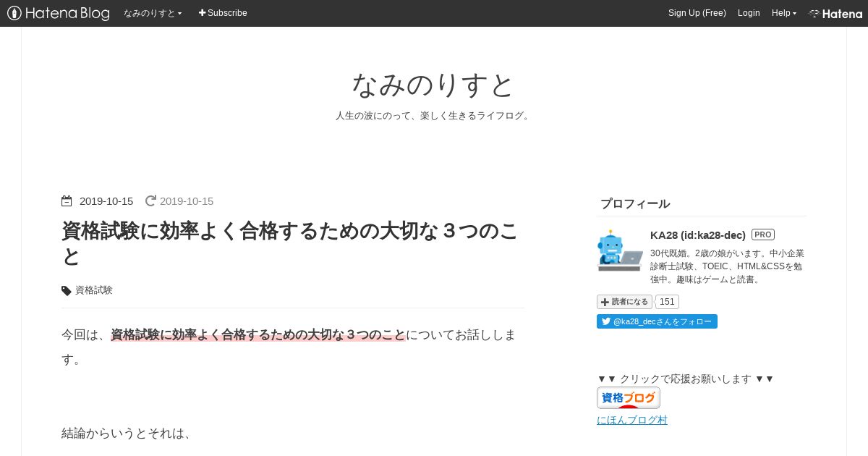This screenshot has width=868, height=456.
Task: Click the published date 2019-10-15 with calendar icon
Action: pos(98,201)
